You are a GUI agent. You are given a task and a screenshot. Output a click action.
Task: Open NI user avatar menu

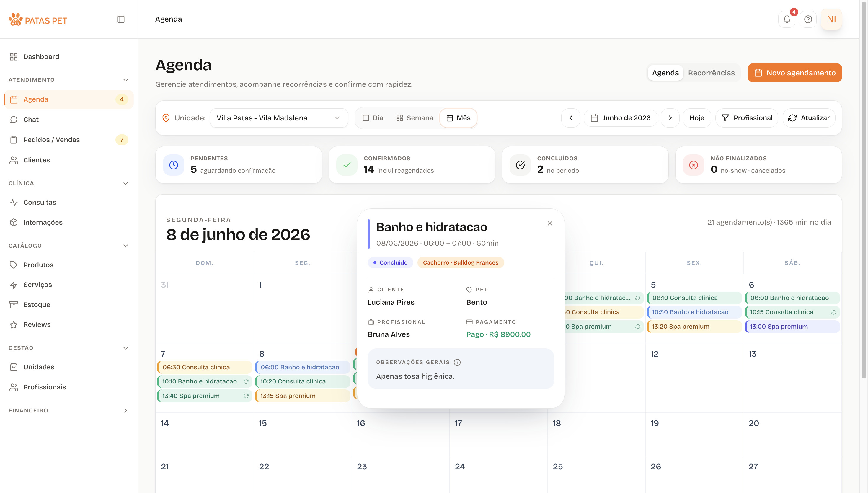click(x=831, y=19)
